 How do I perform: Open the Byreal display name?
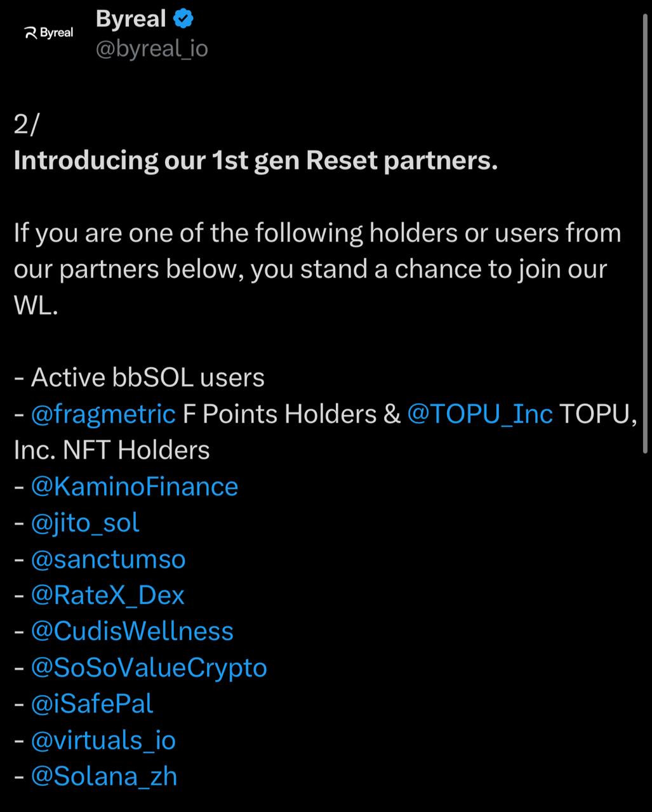point(131,19)
